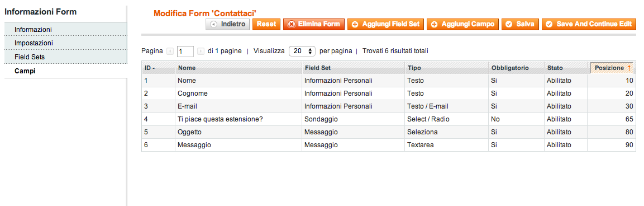Viewport: 644px width, 206px height.
Task: Open the Visualizza per-page dropdown
Action: point(302,51)
